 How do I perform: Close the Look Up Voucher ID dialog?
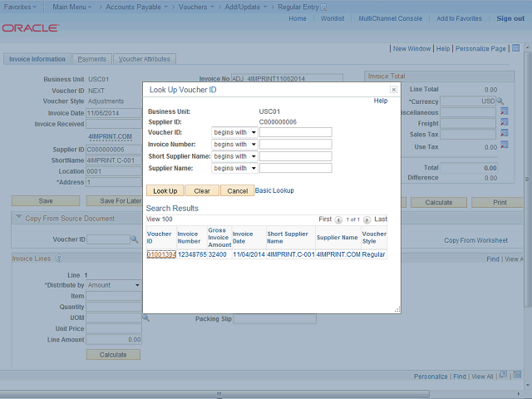pyautogui.click(x=393, y=89)
